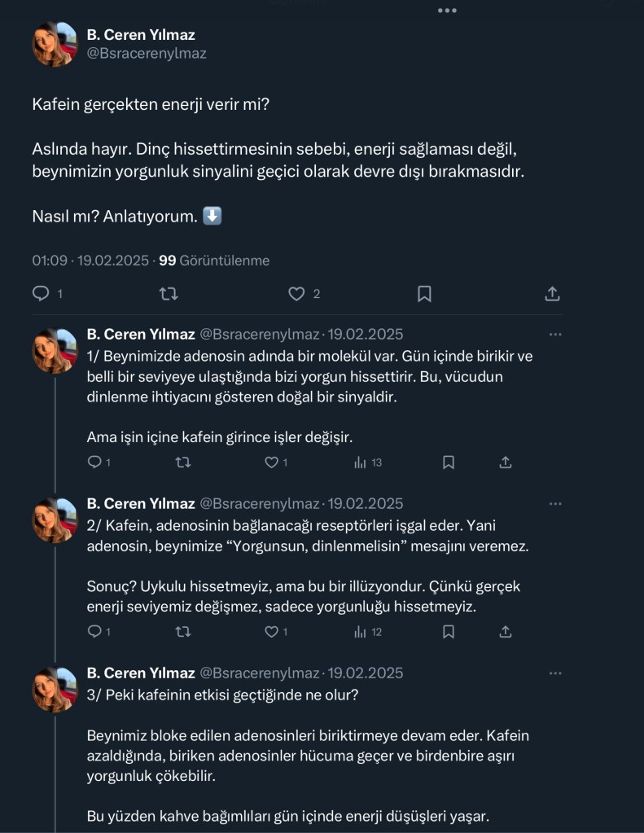Open more options for the 3/ reply

555,673
